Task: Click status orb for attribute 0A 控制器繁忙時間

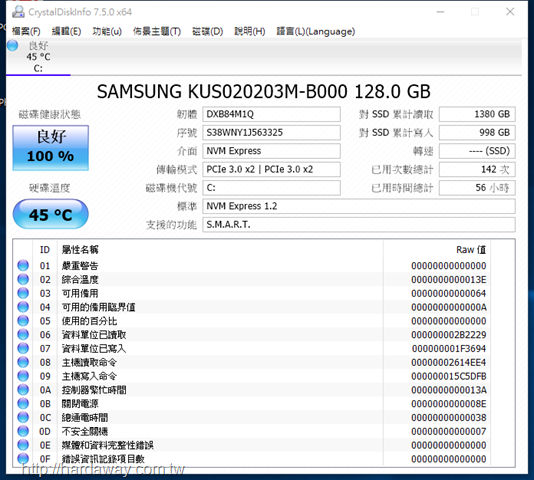Action: click(23, 390)
